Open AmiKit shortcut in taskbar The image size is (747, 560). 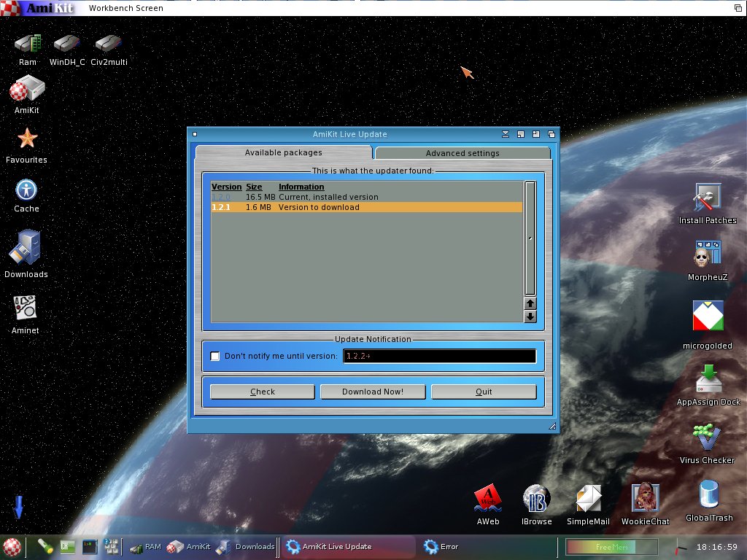click(x=188, y=547)
